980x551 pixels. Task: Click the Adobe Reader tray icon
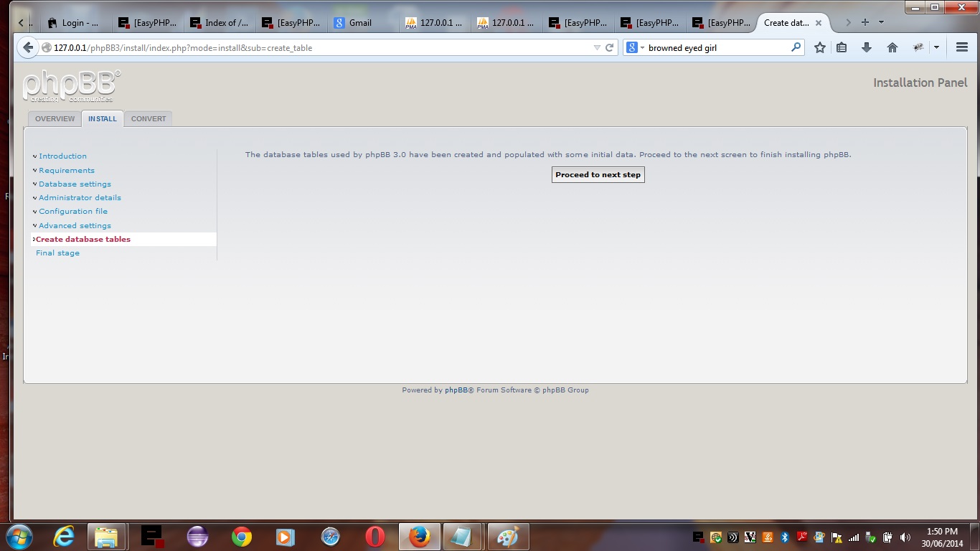pyautogui.click(x=802, y=537)
